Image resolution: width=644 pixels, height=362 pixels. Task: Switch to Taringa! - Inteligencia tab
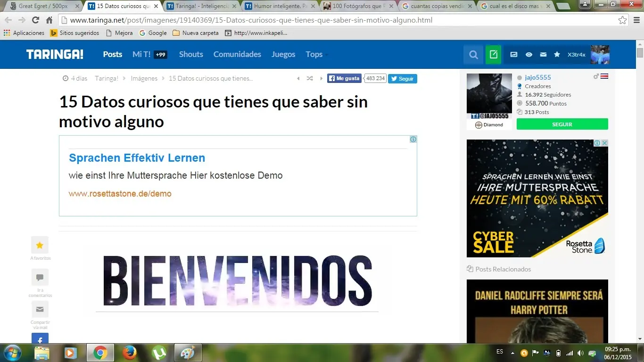click(x=202, y=7)
